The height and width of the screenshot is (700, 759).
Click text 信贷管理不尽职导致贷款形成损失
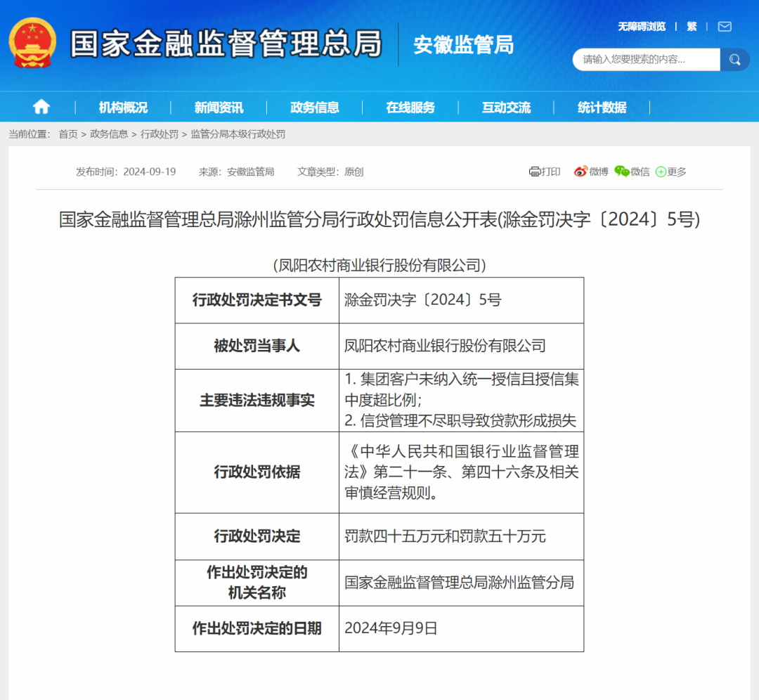(468, 421)
